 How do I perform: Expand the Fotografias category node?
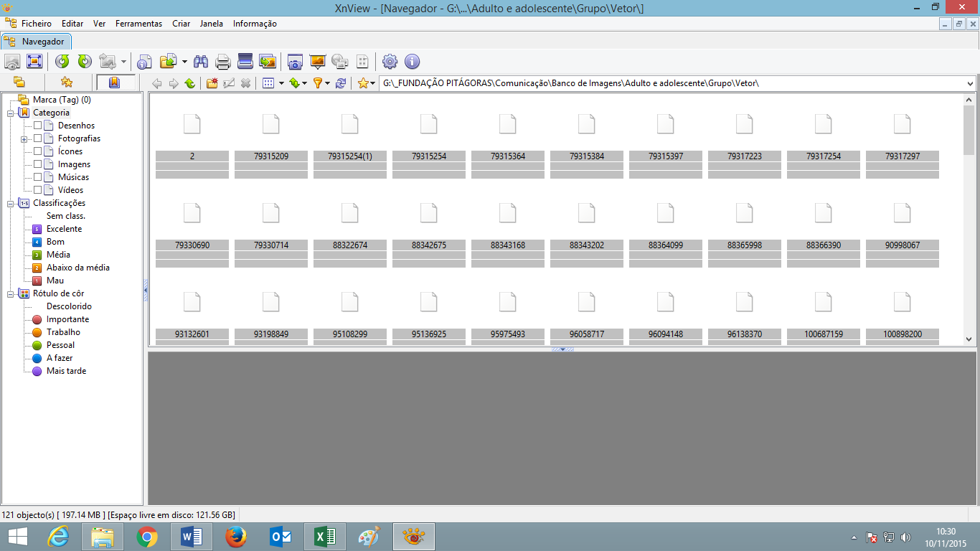(24, 138)
